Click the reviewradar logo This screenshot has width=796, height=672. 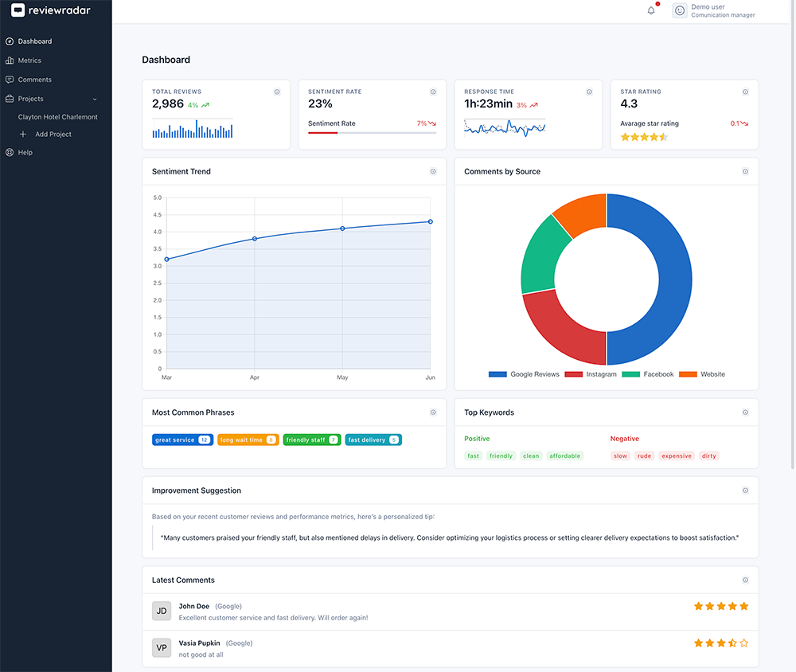(51, 11)
